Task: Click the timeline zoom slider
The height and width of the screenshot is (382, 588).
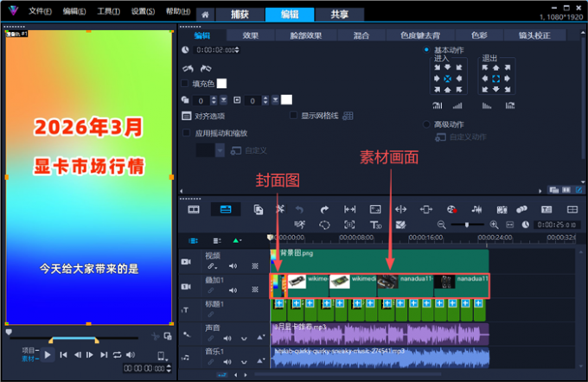Action: pos(467,225)
